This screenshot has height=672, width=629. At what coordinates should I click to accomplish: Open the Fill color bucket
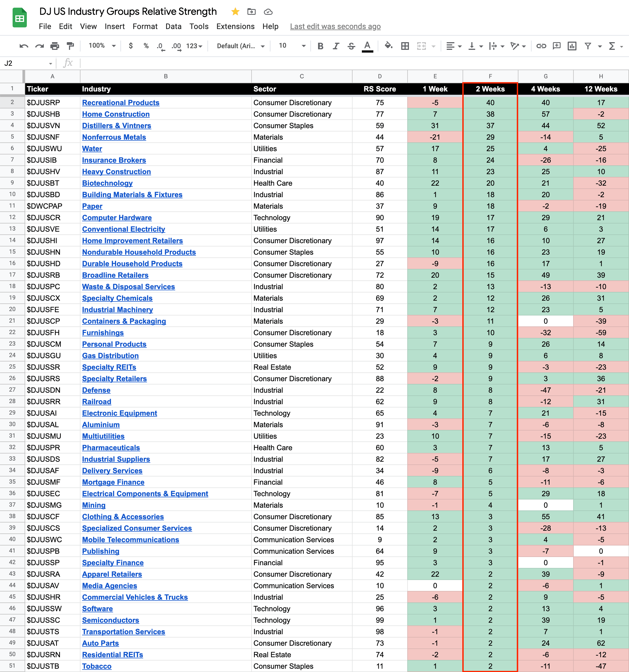coord(388,46)
